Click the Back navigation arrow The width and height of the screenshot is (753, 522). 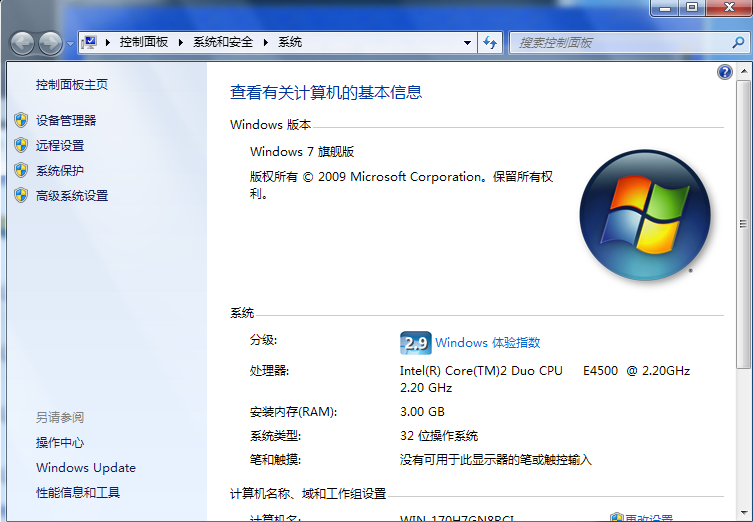(x=22, y=44)
